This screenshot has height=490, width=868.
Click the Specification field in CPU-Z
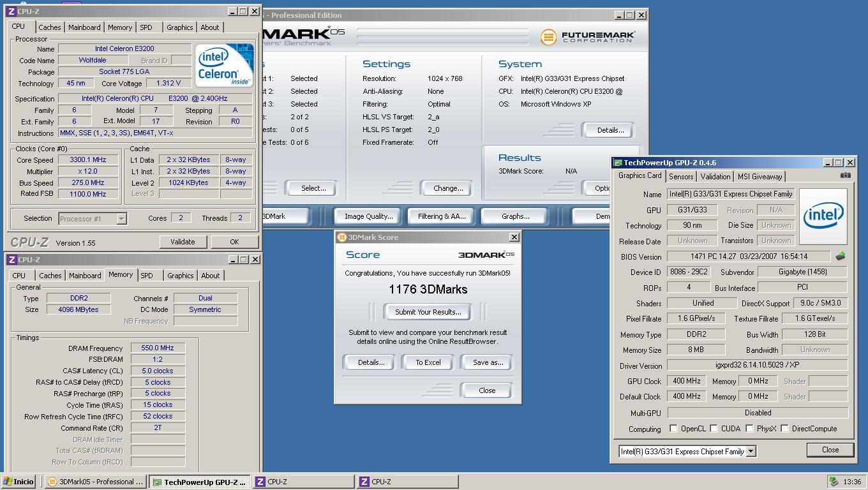(155, 99)
